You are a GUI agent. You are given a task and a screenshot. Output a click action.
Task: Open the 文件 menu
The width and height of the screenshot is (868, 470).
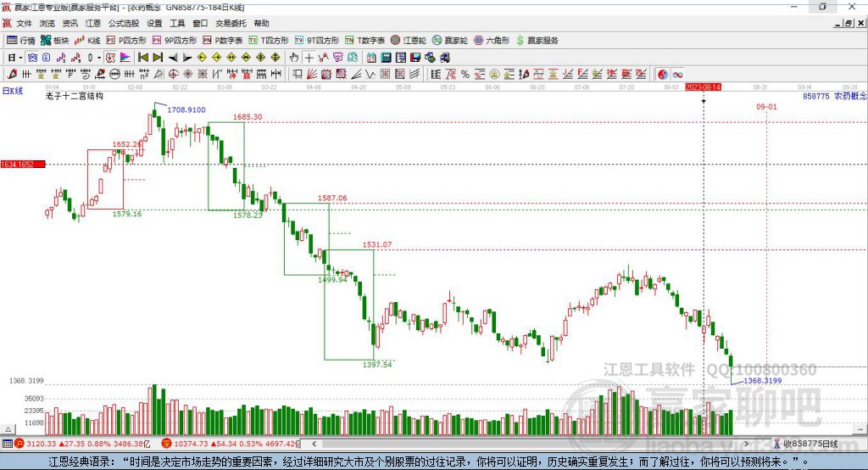[x=25, y=23]
